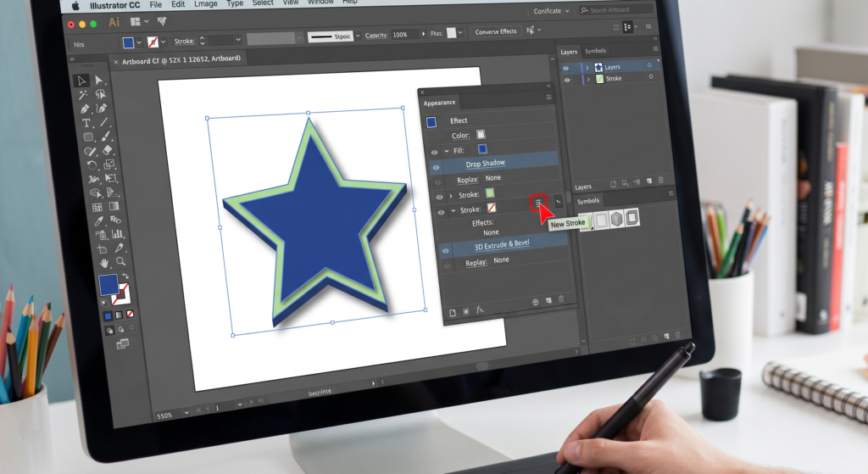The image size is (868, 474).
Task: Click the Capacity label link
Action: pos(376,36)
